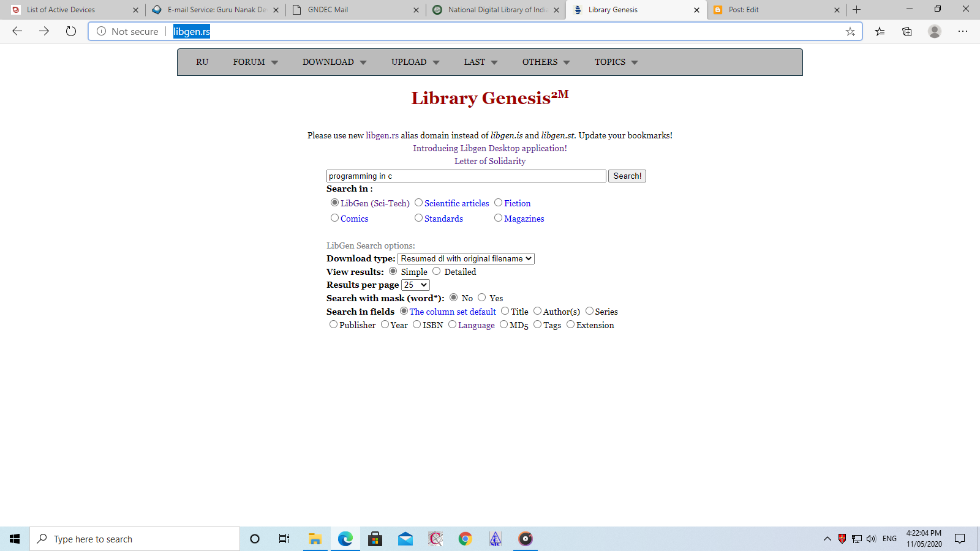Expand the UPLOAD menu
The image size is (980, 551).
[x=415, y=62]
